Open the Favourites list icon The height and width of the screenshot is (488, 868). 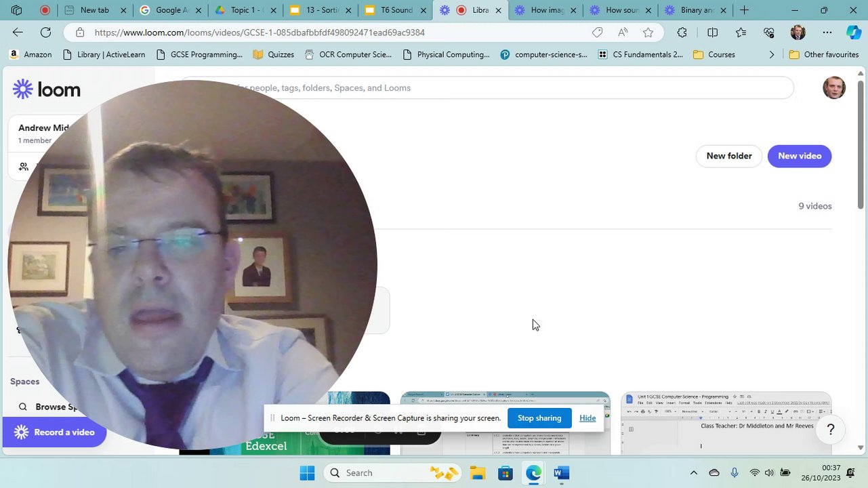coord(741,33)
